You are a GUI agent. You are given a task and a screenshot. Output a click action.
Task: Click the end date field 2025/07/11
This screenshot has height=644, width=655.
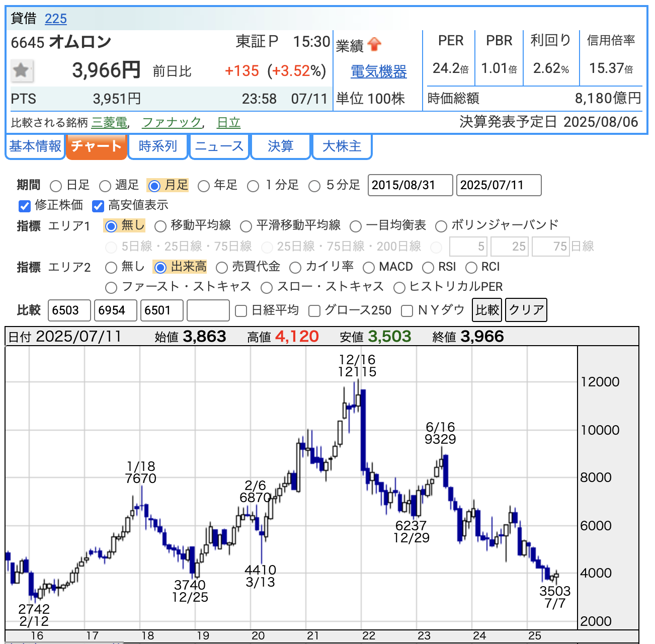pos(499,185)
